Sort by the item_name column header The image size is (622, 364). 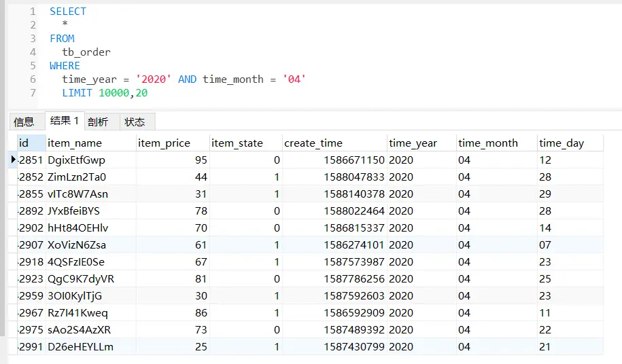click(75, 143)
